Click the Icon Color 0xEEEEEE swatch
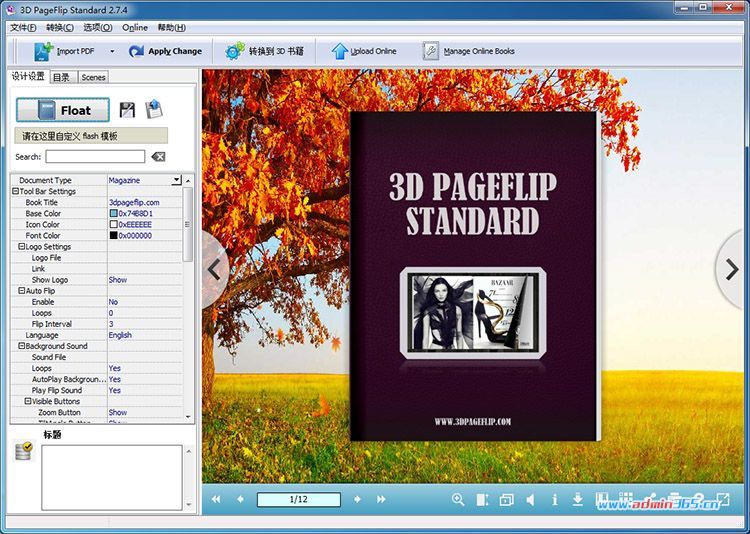Screen dimensions: 750x534 point(113,224)
